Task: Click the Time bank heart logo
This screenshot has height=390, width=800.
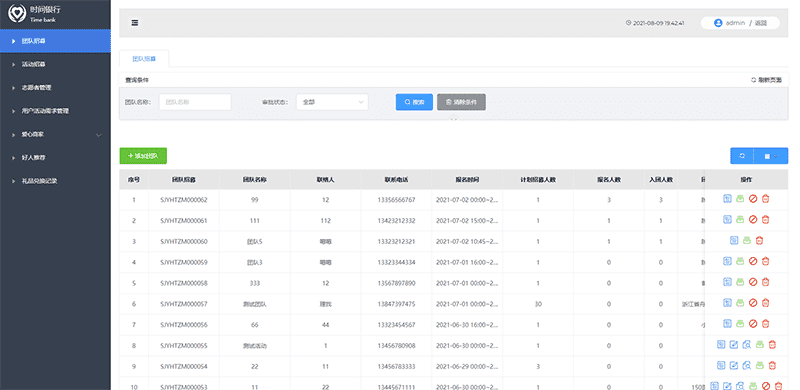Action: pos(17,13)
